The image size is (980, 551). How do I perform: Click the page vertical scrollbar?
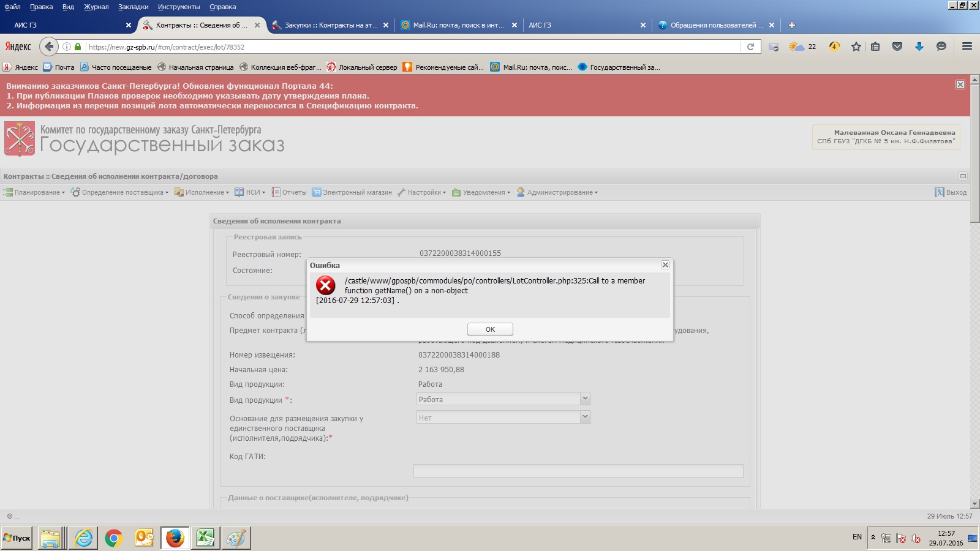975,291
